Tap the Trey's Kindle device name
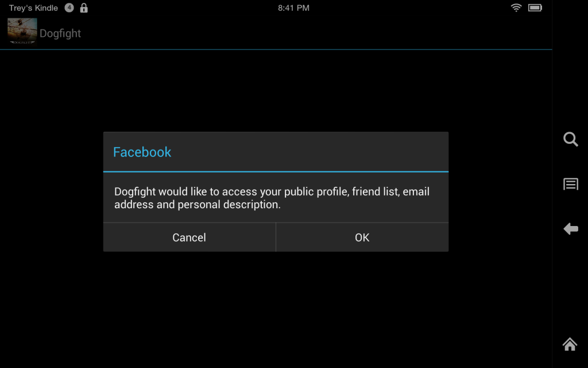Screen dimensions: 588x368 [x=33, y=8]
